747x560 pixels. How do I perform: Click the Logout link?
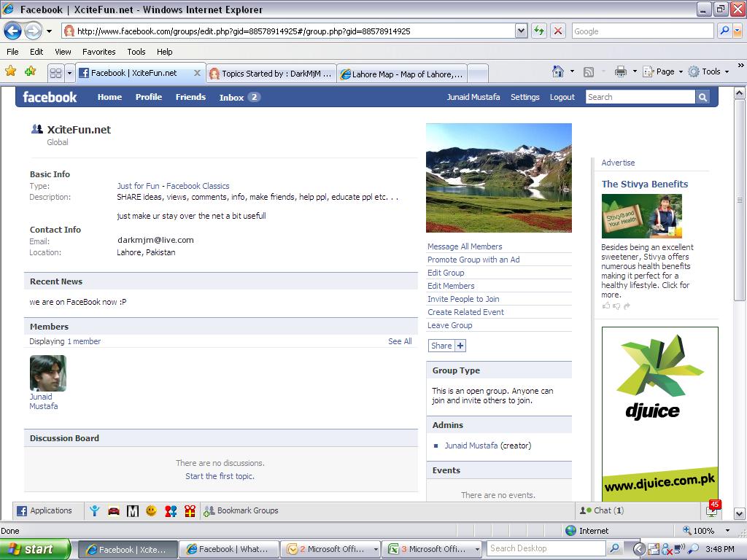[562, 97]
